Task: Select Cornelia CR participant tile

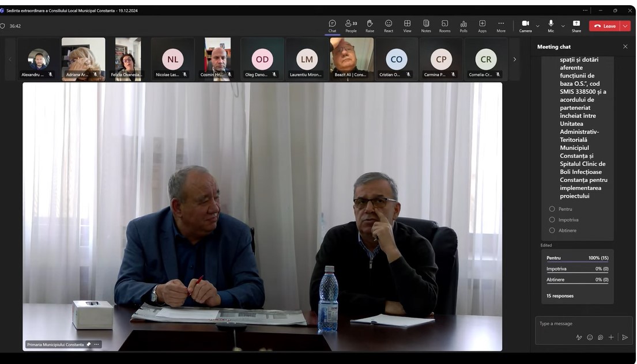Action: pyautogui.click(x=485, y=59)
